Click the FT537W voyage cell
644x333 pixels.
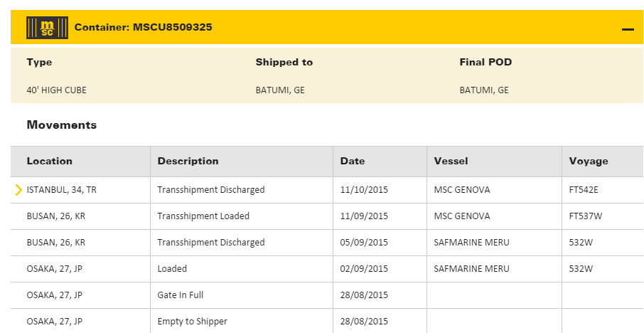click(587, 216)
